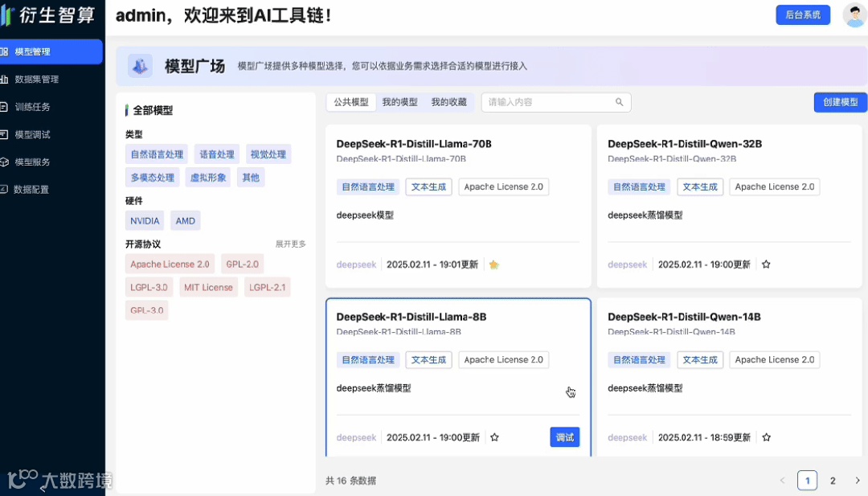Image resolution: width=868 pixels, height=496 pixels.
Task: Click the 模型管理 sidebar icon
Action: click(x=4, y=51)
